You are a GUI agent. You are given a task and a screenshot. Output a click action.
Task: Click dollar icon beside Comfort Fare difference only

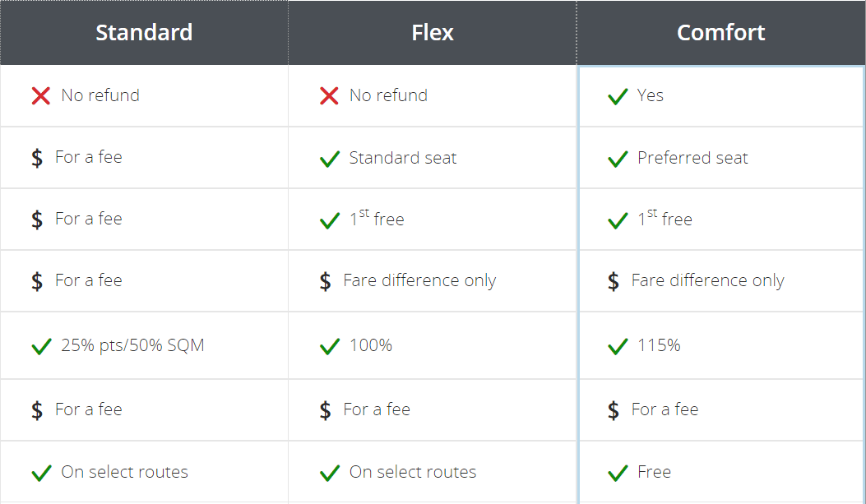(x=614, y=281)
